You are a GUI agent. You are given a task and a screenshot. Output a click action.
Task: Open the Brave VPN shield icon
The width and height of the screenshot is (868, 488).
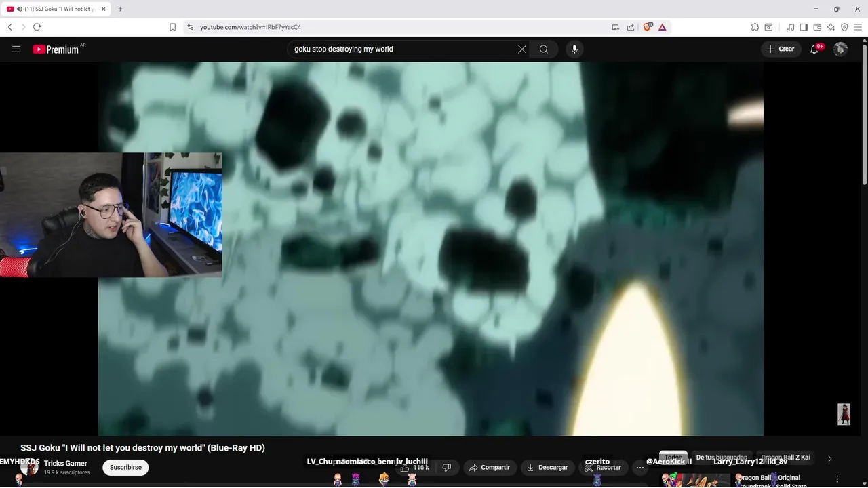click(844, 27)
